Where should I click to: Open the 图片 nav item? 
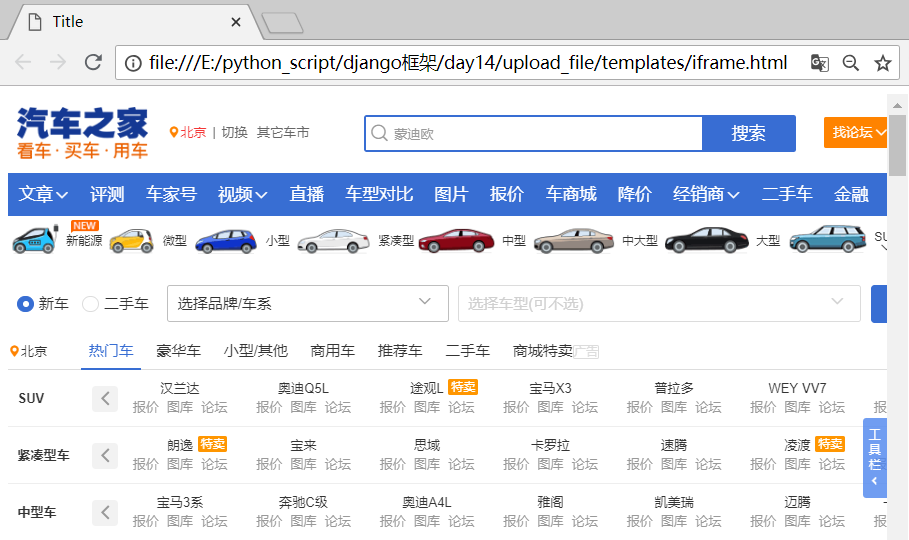[x=451, y=194]
